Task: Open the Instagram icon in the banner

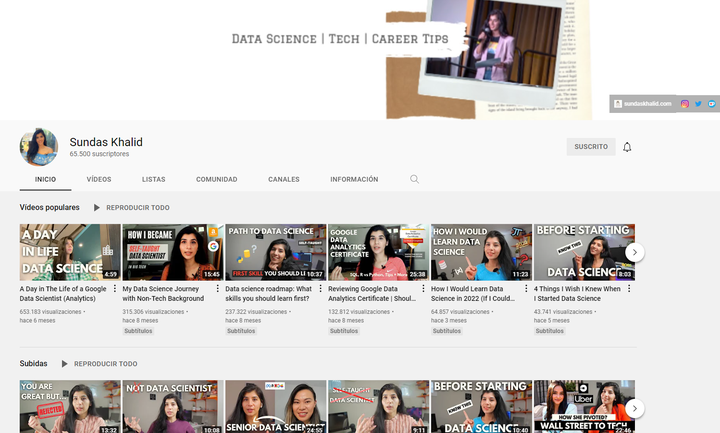Action: point(685,104)
